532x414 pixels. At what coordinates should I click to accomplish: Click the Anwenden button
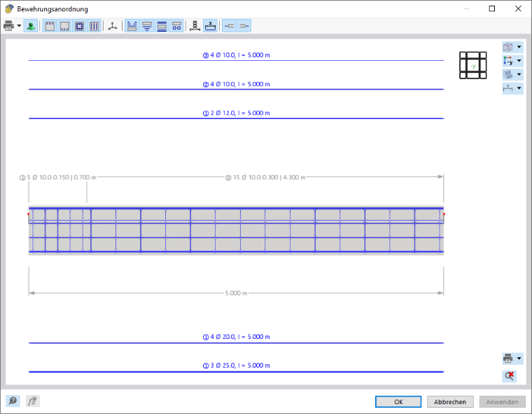click(502, 402)
